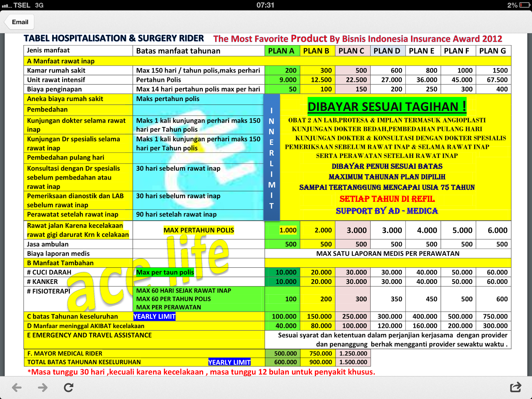Click 'YEARLY LIMIT' in the TOTAL BATAS row
532x399 pixels.
pos(229,362)
